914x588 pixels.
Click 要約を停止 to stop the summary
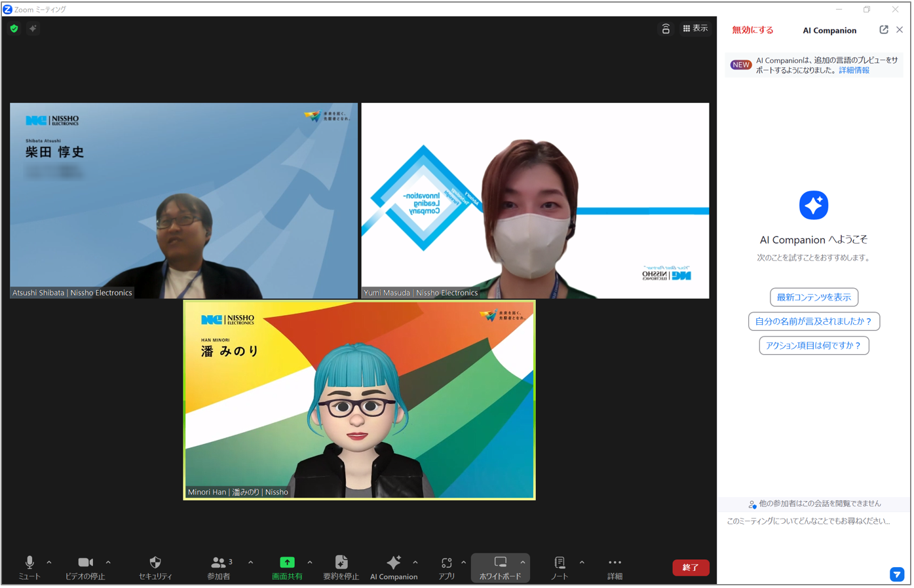pos(341,568)
